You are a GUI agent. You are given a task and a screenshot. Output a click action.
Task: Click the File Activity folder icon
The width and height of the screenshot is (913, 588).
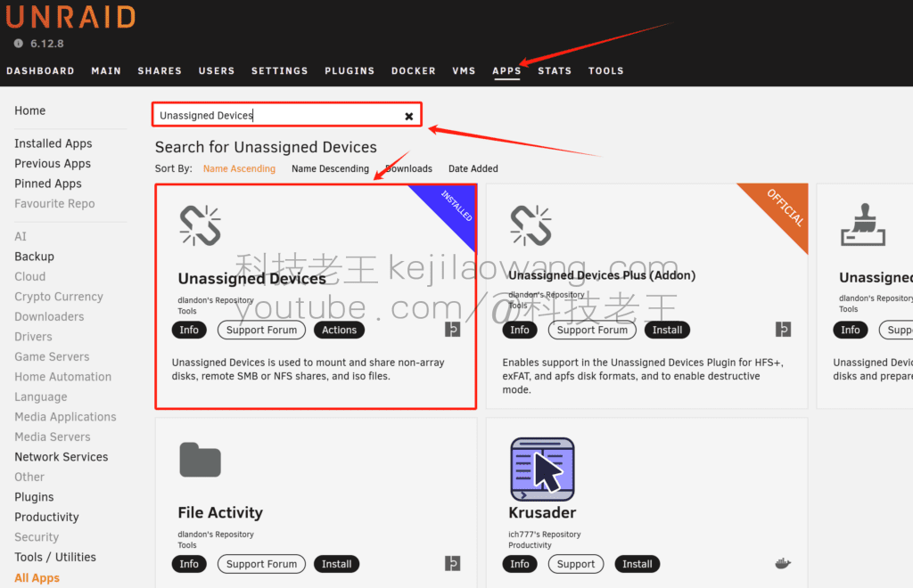pyautogui.click(x=201, y=460)
